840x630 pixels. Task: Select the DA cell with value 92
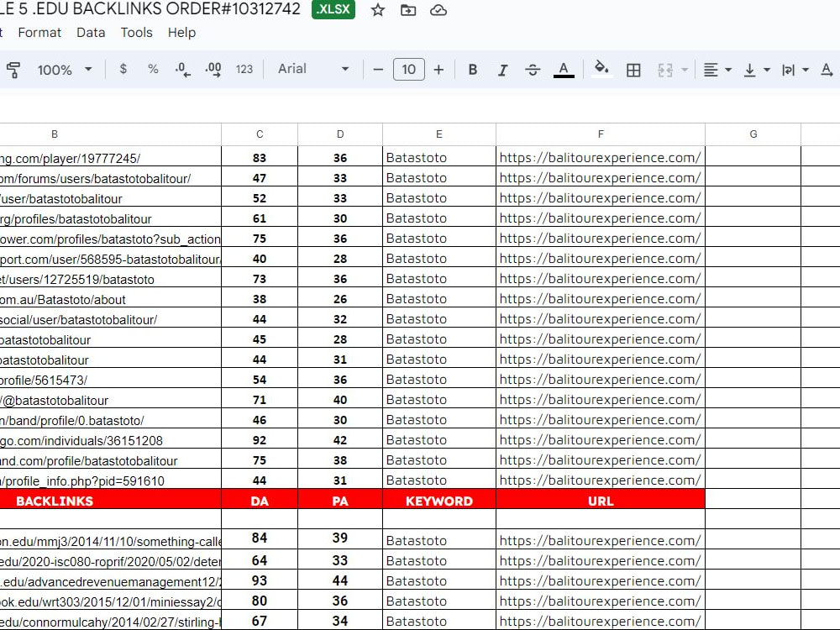(x=260, y=440)
